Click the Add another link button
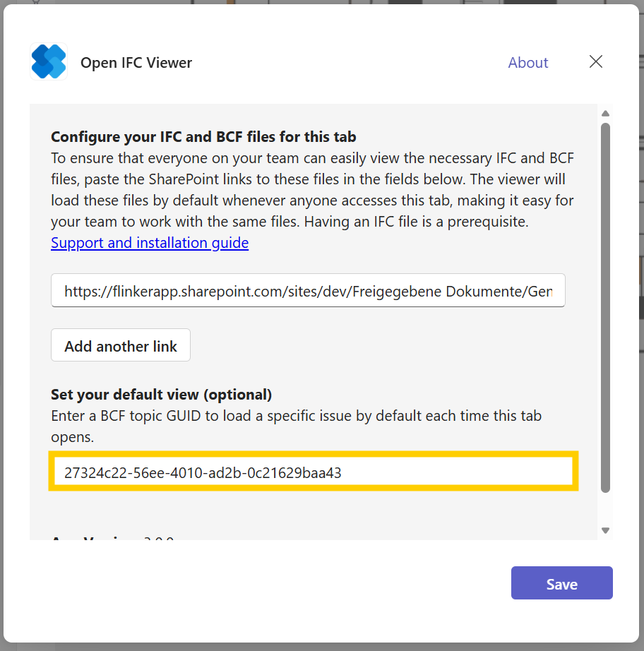The width and height of the screenshot is (644, 651). click(x=120, y=345)
